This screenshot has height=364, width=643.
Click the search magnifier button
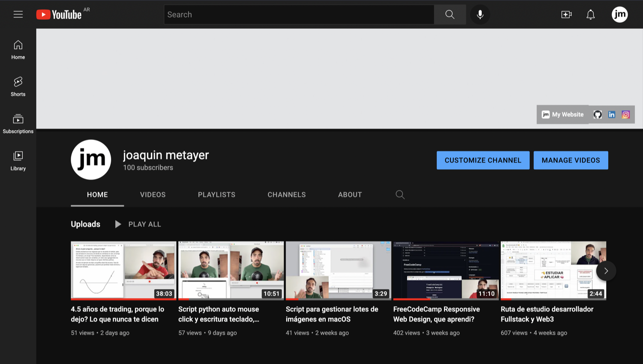pyautogui.click(x=450, y=15)
